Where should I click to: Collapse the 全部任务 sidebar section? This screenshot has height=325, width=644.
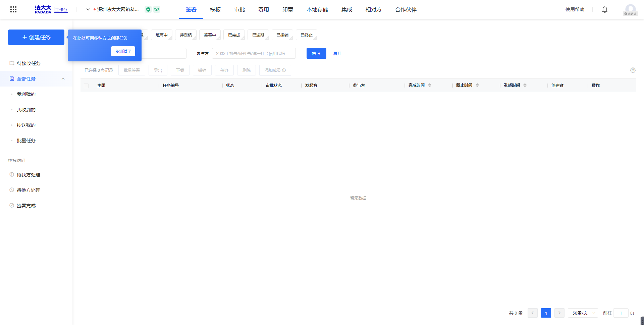pyautogui.click(x=63, y=79)
